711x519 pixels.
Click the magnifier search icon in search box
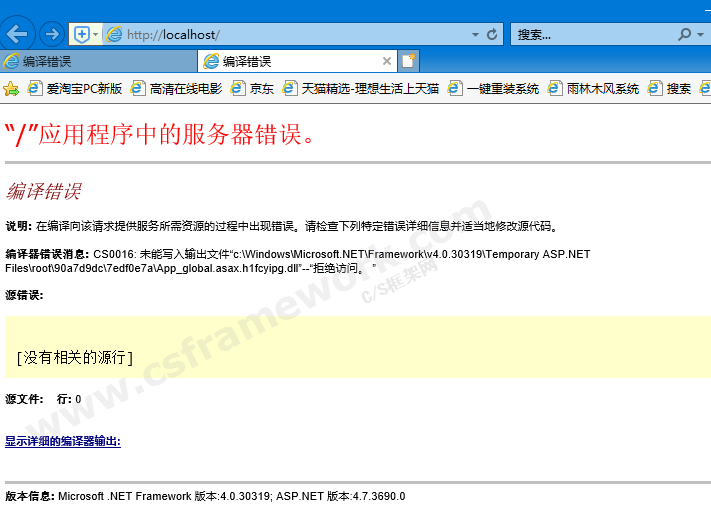[685, 34]
